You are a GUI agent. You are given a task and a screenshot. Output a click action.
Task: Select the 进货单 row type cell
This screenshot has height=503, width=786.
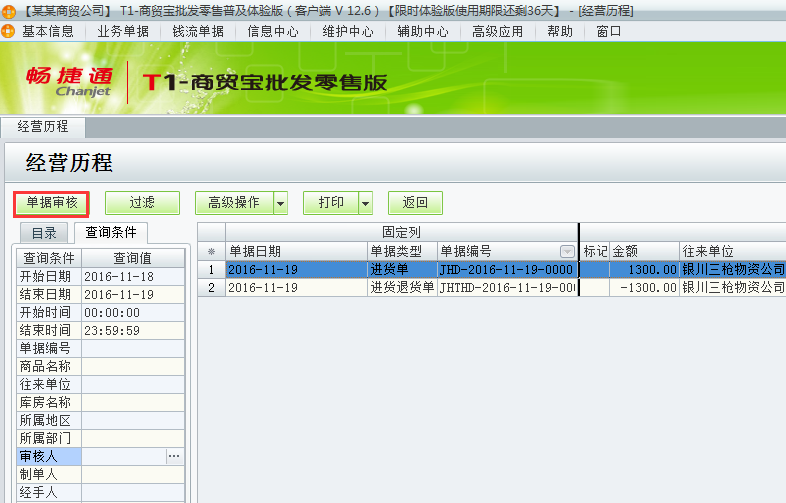pos(402,270)
